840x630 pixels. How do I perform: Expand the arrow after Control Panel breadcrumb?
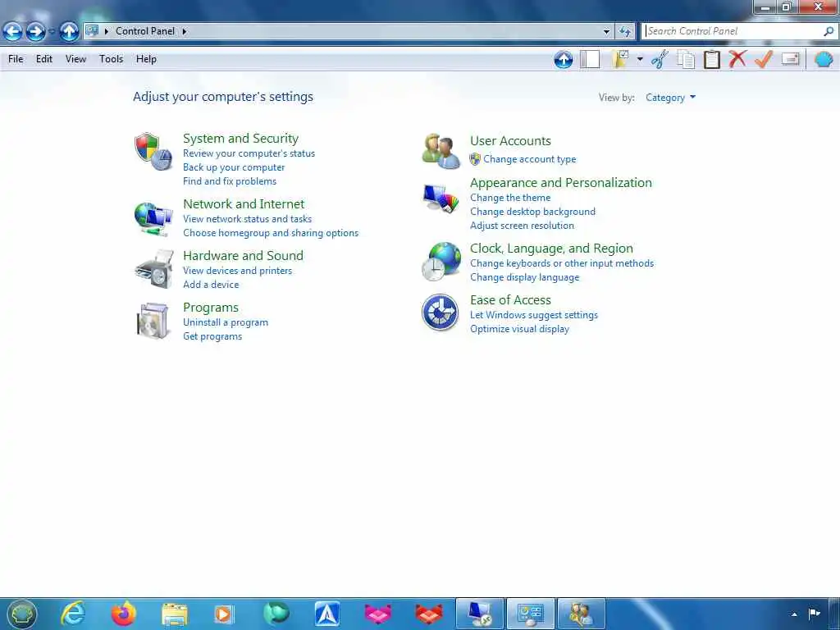click(185, 31)
